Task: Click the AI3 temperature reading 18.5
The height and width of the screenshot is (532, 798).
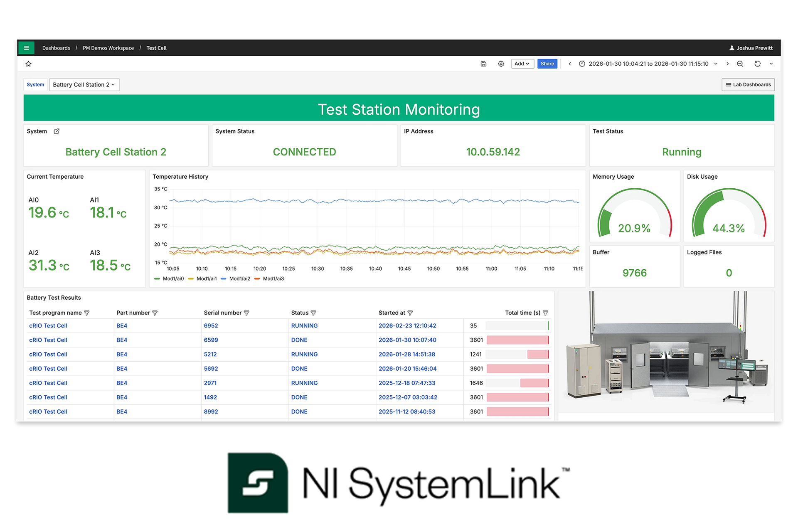Action: (x=110, y=265)
